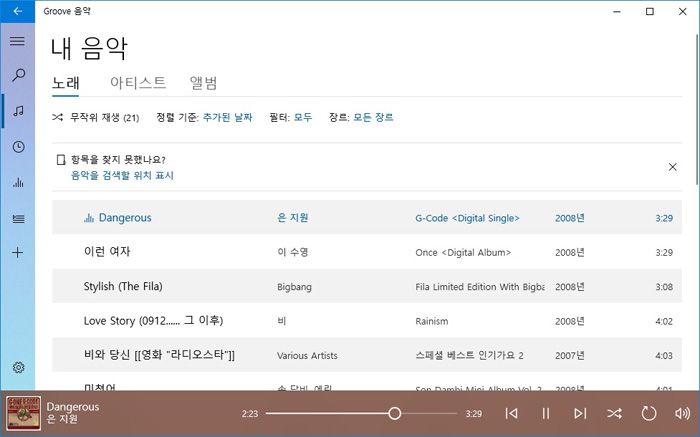Click the device icon beside 항목을 찾지 못했나요?
Viewport: 700px width, 437px height.
tap(61, 160)
